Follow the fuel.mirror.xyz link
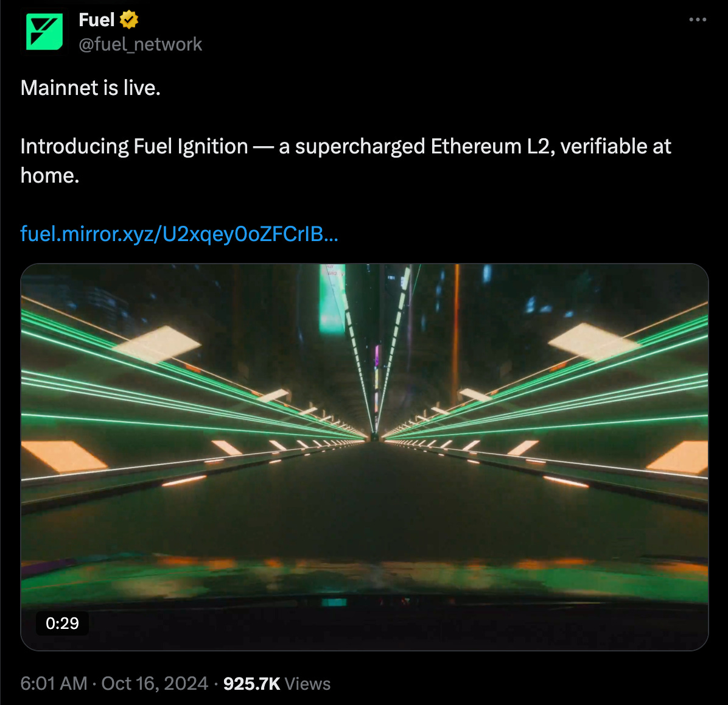Viewport: 728px width, 705px height. 179,234
